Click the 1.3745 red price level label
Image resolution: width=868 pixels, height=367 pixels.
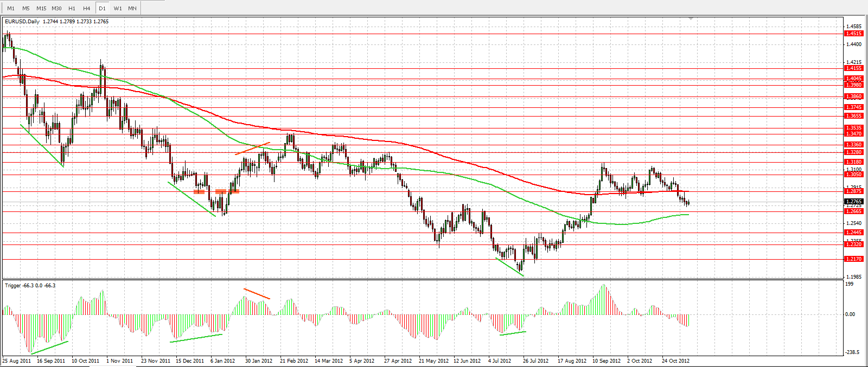854,107
